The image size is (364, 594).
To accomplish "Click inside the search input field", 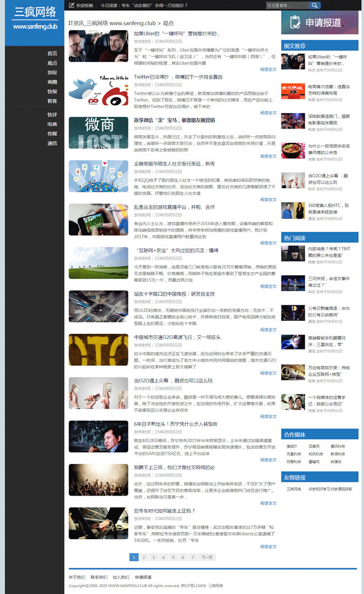I will (x=287, y=5).
